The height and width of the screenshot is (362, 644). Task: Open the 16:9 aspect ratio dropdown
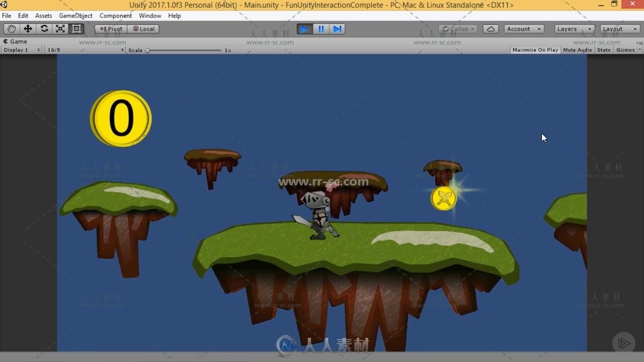coord(85,50)
